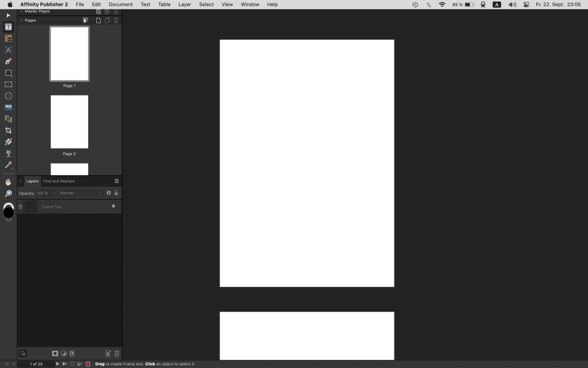This screenshot has height=368, width=588.
Task: Switch to the Find and Replace tab
Action: point(59,181)
